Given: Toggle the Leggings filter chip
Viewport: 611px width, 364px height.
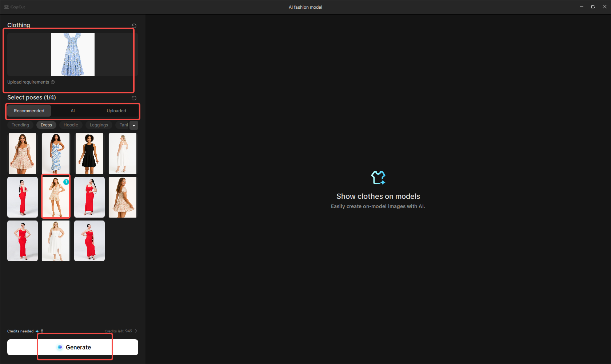Looking at the screenshot, I should pos(99,125).
